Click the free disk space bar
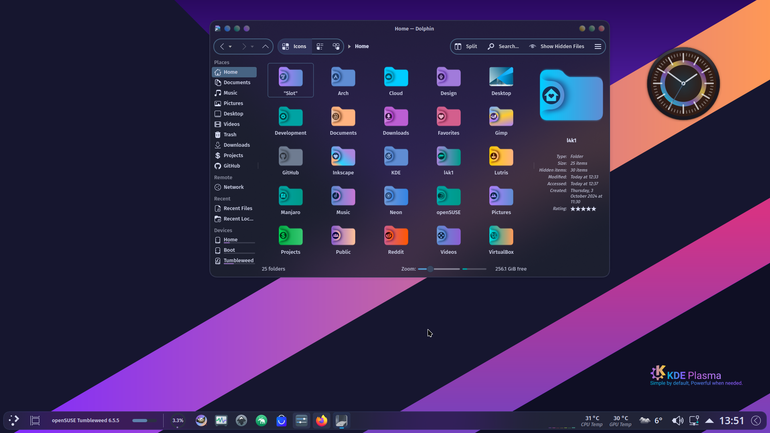770x433 pixels. pyautogui.click(x=474, y=269)
